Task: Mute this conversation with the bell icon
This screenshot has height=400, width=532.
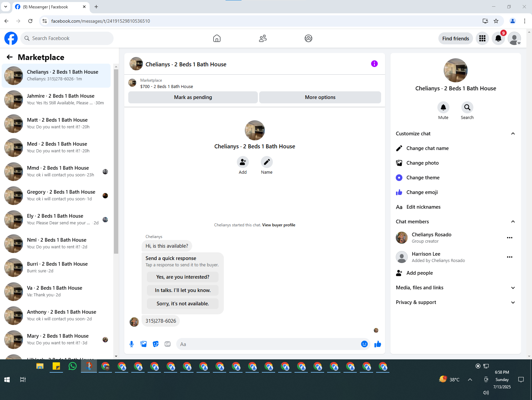Action: [443, 107]
